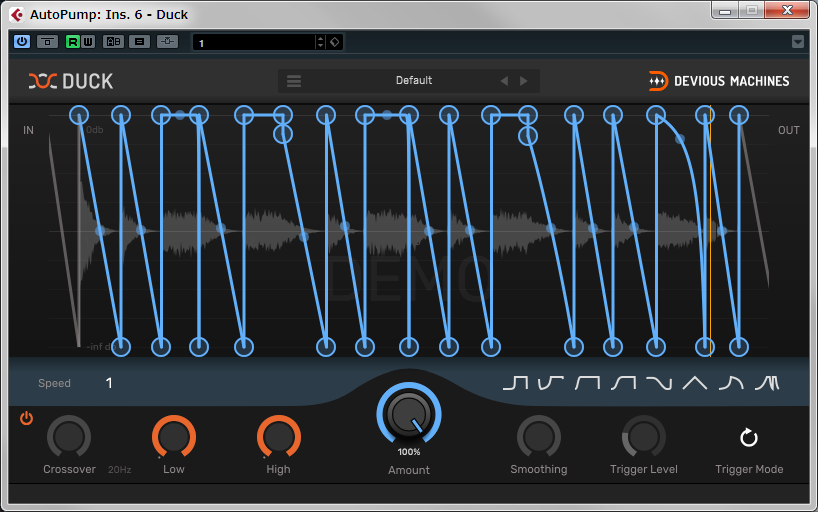Click the 100% amount readout
Screen dimensions: 818x512
click(x=409, y=452)
